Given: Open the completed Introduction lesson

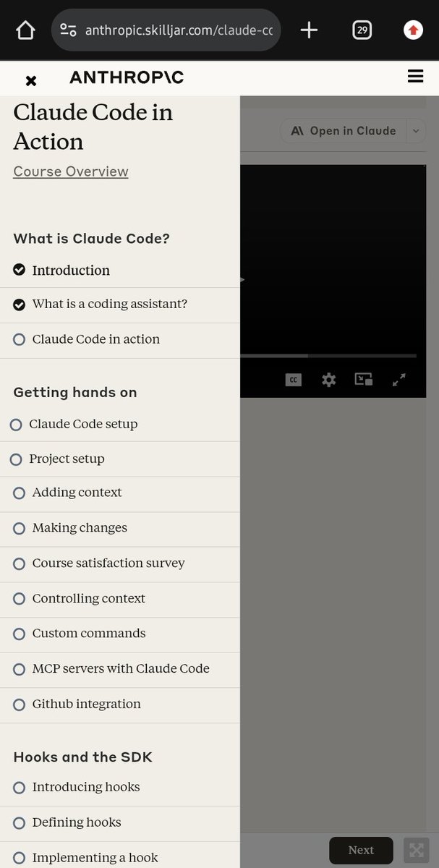Looking at the screenshot, I should [x=120, y=271].
